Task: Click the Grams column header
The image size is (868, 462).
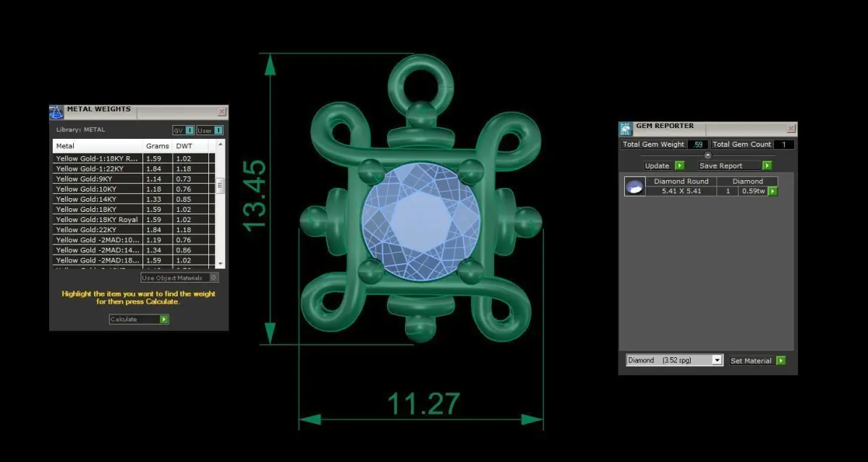Action: 158,145
